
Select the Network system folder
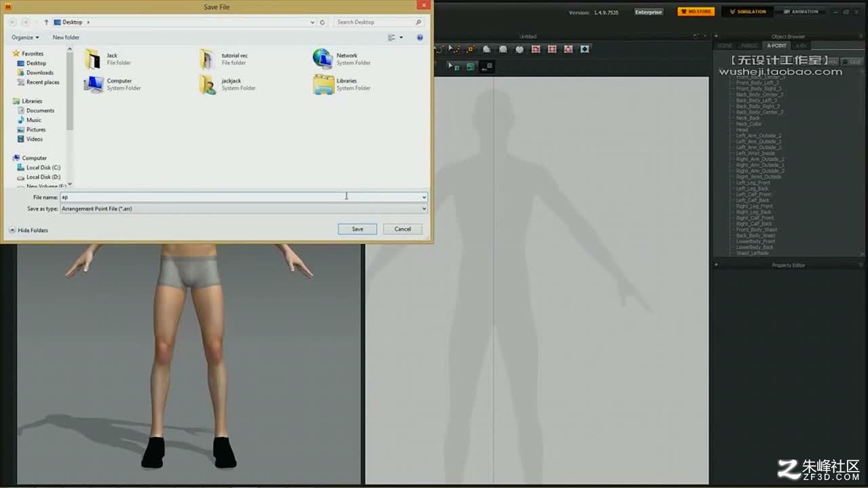click(x=342, y=59)
